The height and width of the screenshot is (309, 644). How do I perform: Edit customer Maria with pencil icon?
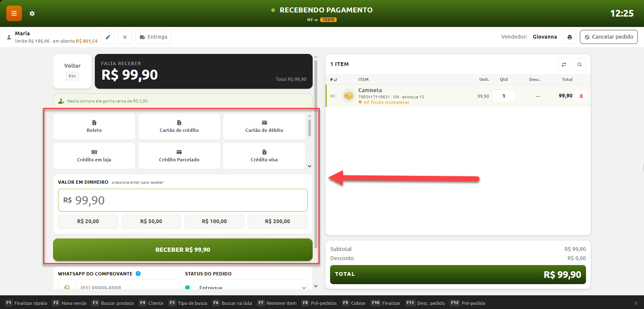[108, 37]
